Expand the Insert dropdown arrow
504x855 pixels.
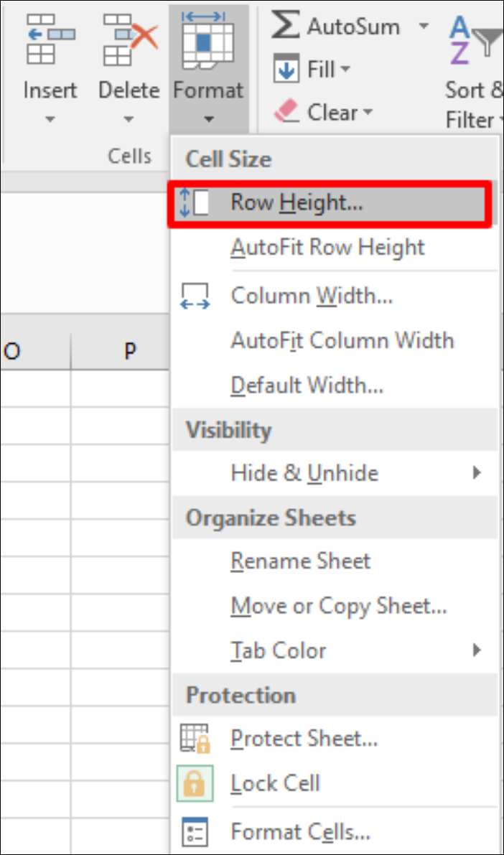point(50,120)
